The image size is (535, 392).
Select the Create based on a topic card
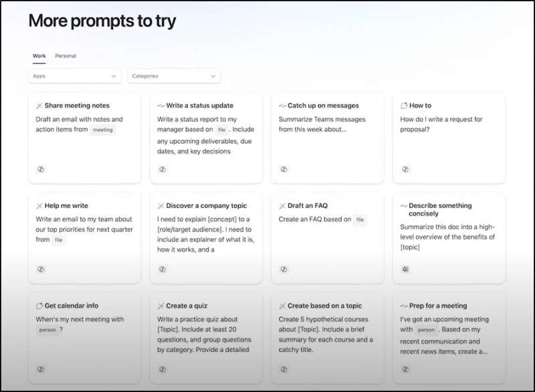[x=328, y=338]
